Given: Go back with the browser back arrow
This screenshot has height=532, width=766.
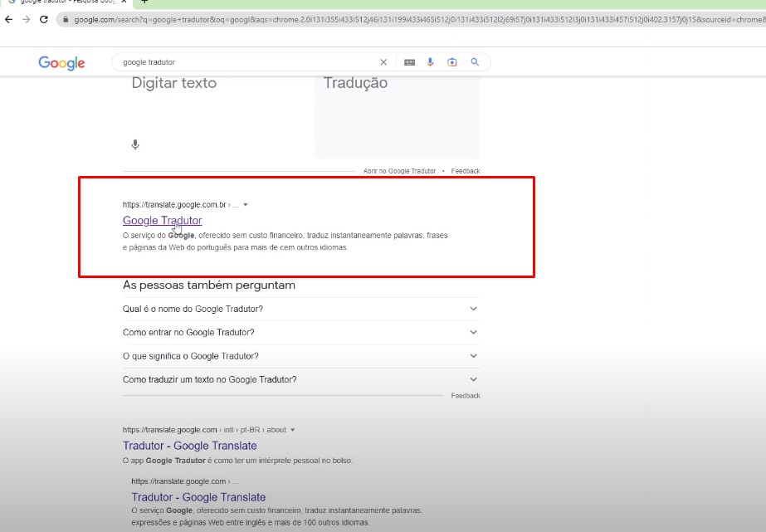Looking at the screenshot, I should 9,20.
